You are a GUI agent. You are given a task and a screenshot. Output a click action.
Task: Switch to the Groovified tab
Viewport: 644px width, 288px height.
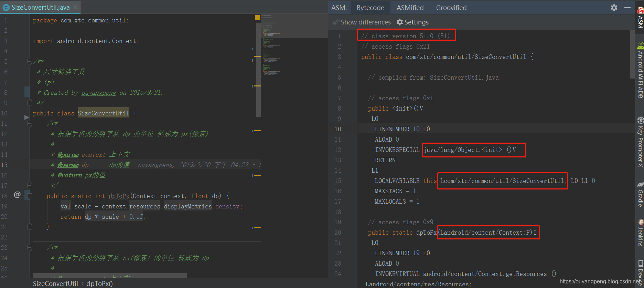click(x=451, y=8)
